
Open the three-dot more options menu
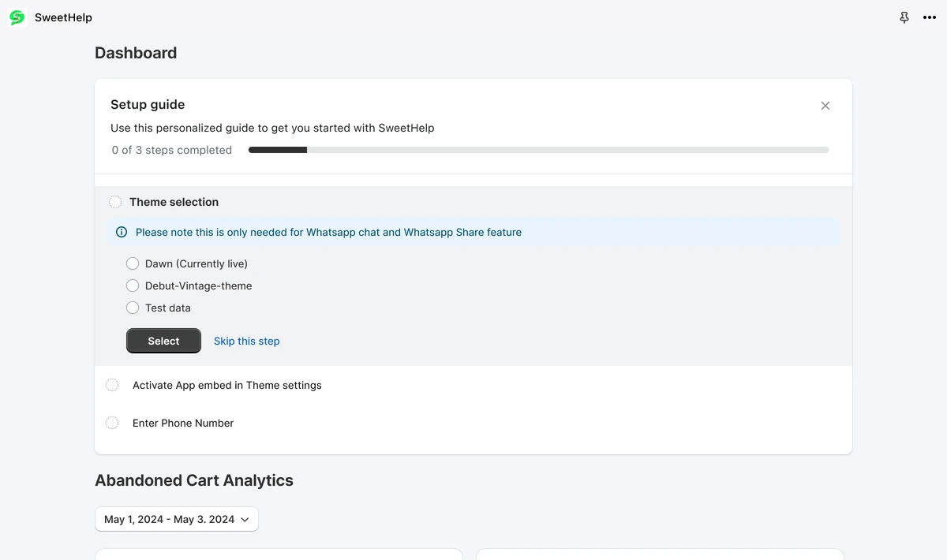[930, 17]
